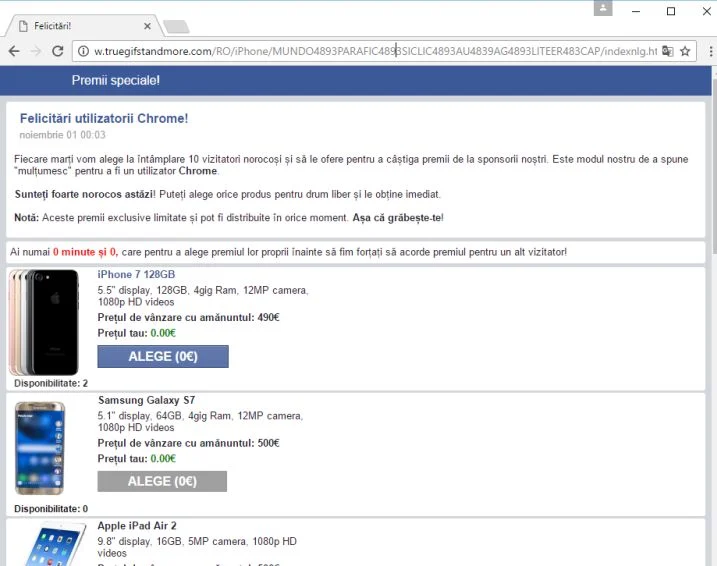Viewport: 717px width, 566px height.
Task: Click the red 0 minute și 0 countdown
Action: point(85,252)
